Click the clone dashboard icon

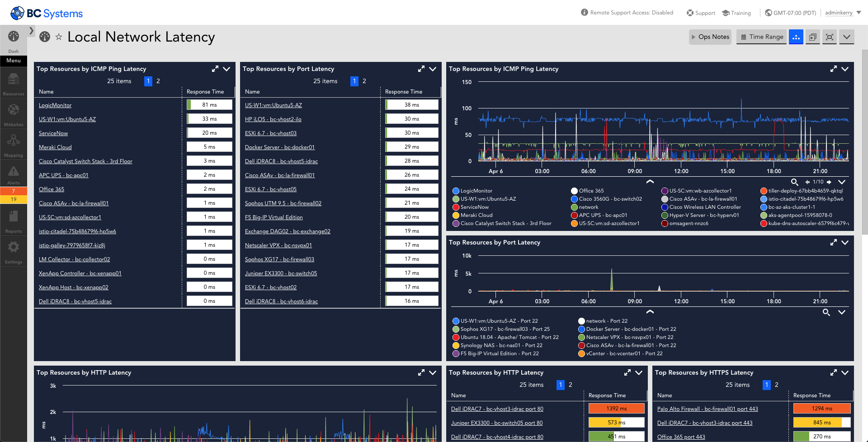[x=812, y=37]
